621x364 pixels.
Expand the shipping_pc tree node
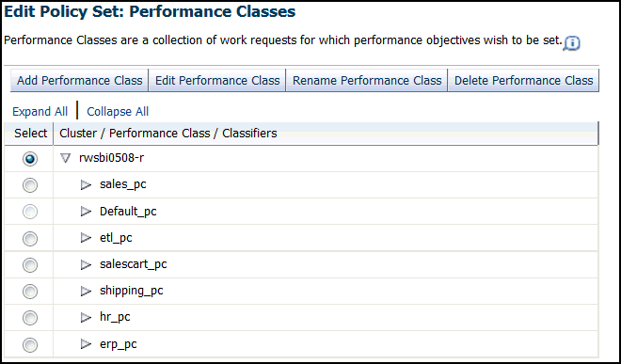[x=86, y=291]
